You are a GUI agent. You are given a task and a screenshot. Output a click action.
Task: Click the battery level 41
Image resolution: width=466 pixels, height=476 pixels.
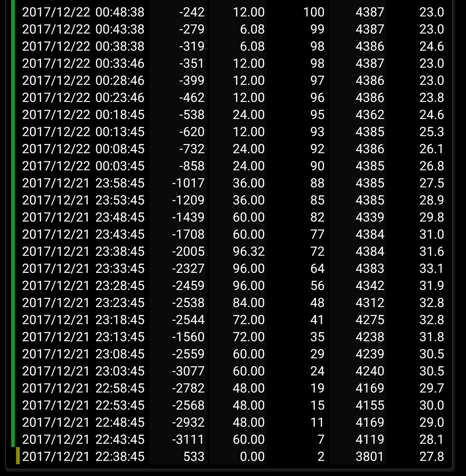[317, 320]
